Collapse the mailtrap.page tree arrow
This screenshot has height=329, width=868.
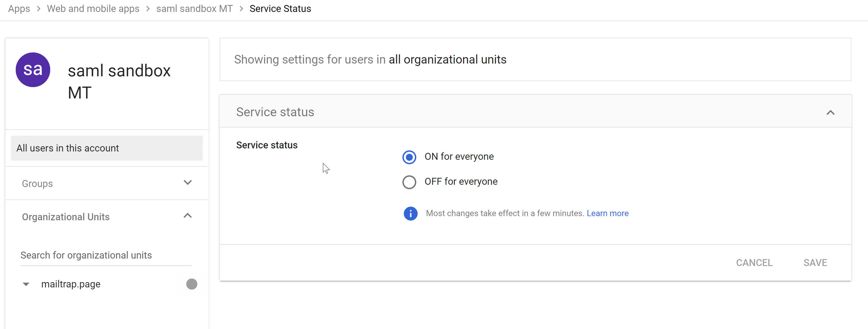[x=26, y=284]
